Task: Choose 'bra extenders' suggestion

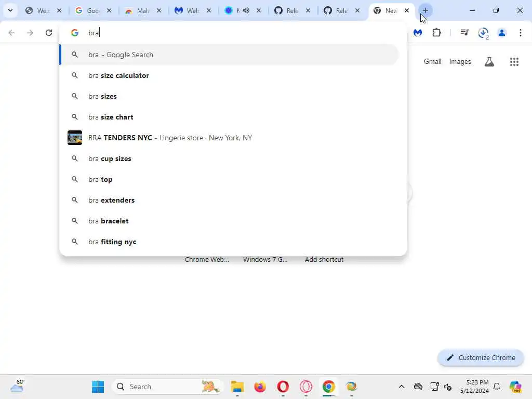Action: click(x=230, y=200)
